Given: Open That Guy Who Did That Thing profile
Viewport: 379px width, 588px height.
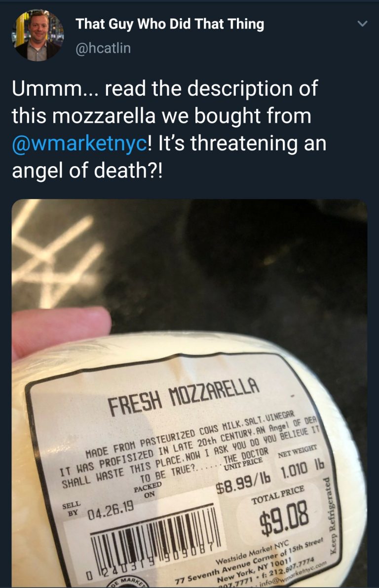Looking at the screenshot, I should [x=170, y=24].
